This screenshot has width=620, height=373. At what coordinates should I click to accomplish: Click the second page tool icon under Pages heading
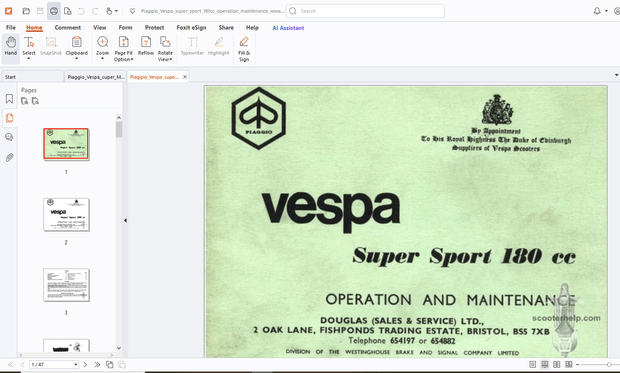click(x=35, y=101)
